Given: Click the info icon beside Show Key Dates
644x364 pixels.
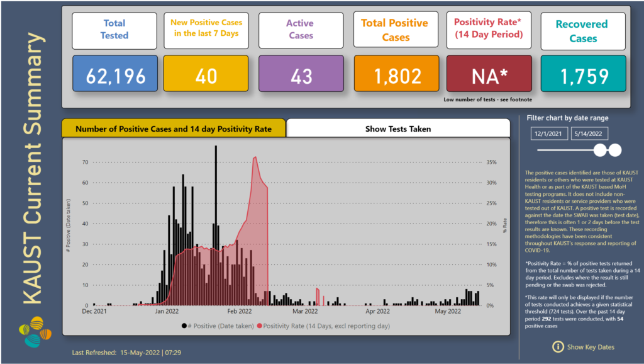Looking at the screenshot, I should (557, 346).
